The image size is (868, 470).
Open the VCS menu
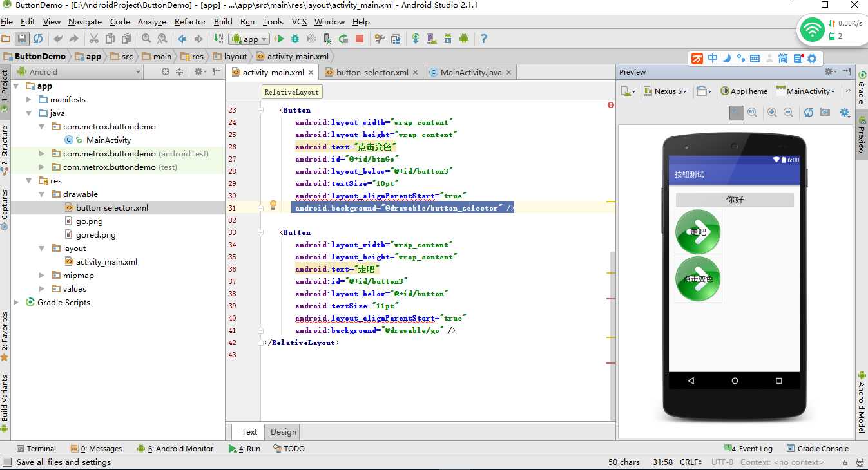tap(299, 22)
